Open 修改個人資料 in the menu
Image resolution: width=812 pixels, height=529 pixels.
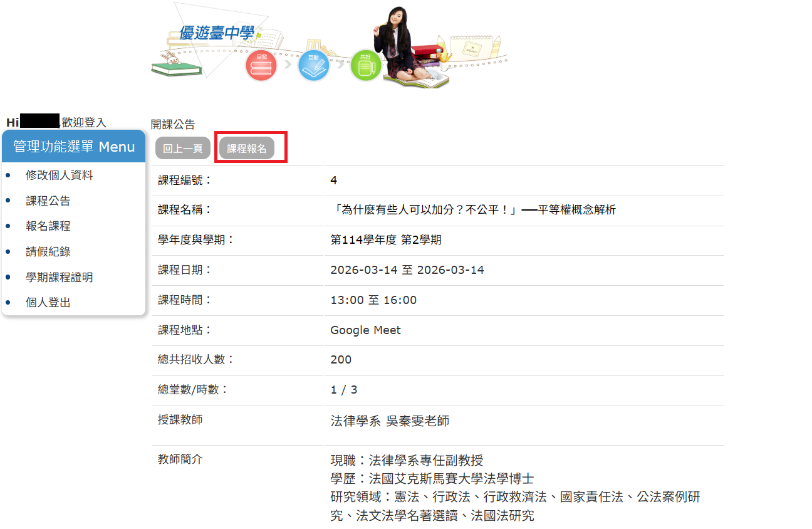pos(59,175)
